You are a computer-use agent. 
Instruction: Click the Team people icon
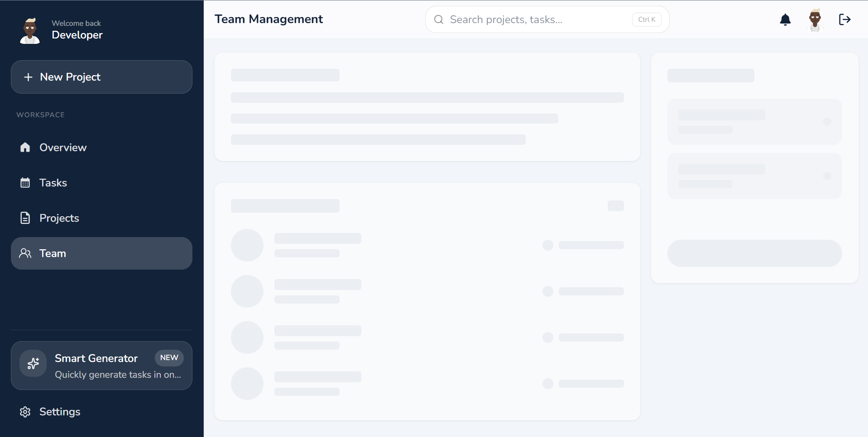click(25, 253)
